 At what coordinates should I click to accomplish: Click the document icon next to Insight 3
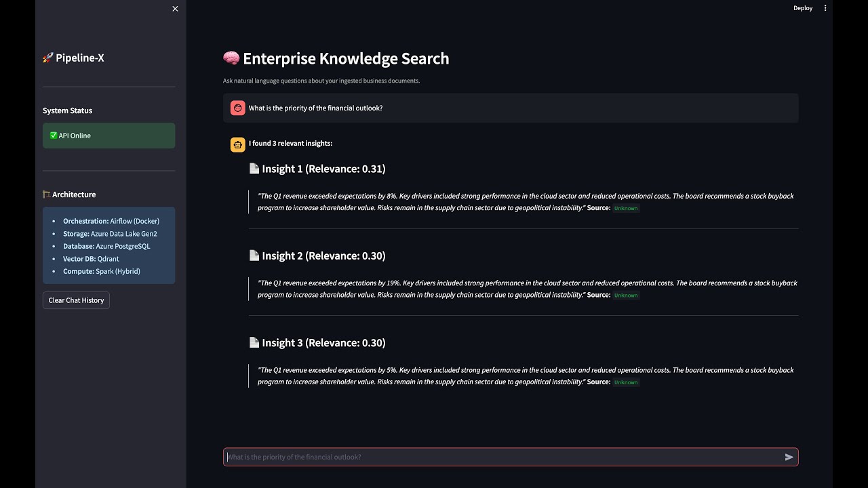point(254,343)
